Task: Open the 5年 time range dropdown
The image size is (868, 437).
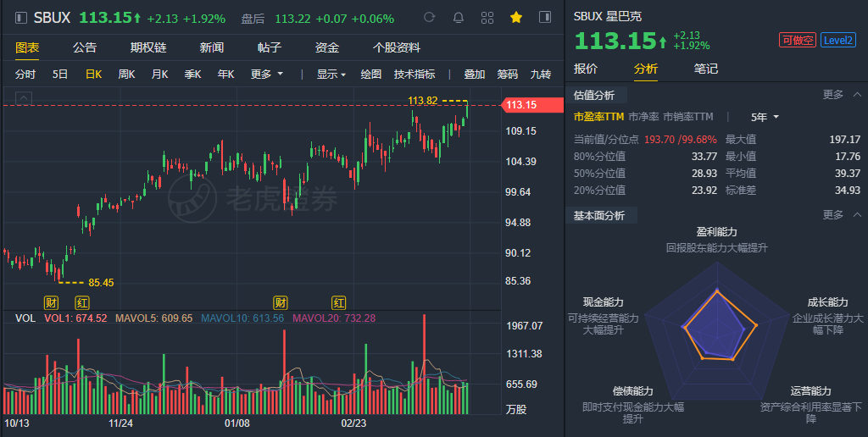Action: (x=765, y=117)
